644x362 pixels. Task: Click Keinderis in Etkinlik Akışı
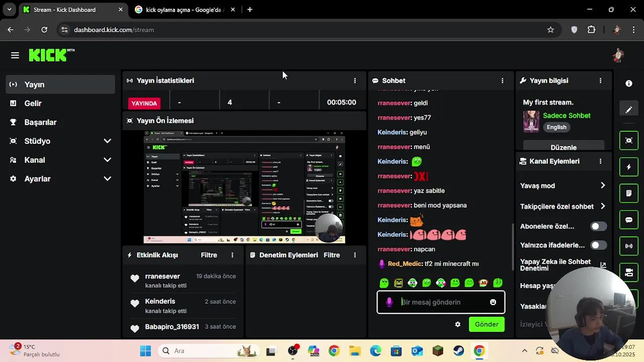click(x=160, y=301)
